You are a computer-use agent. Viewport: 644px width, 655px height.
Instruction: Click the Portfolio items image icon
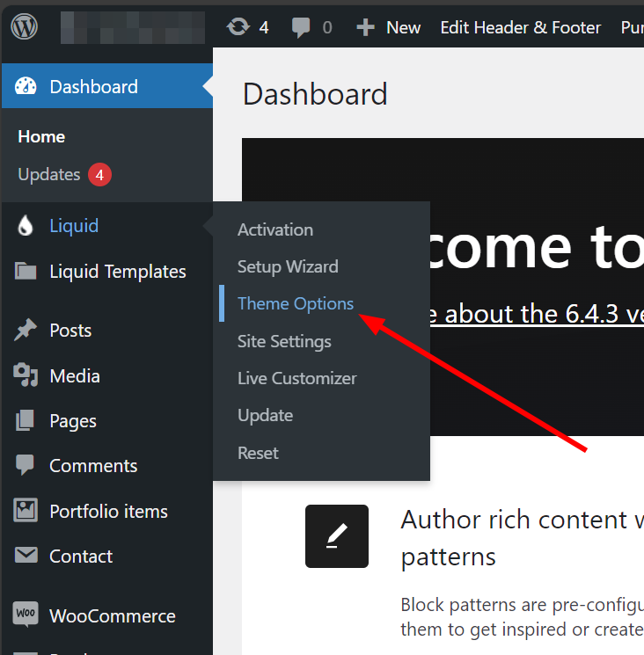(26, 511)
